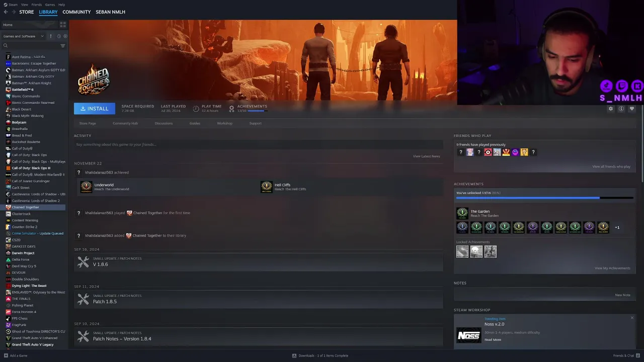The image size is (644, 362).
Task: Open the Support link
Action: pyautogui.click(x=255, y=123)
